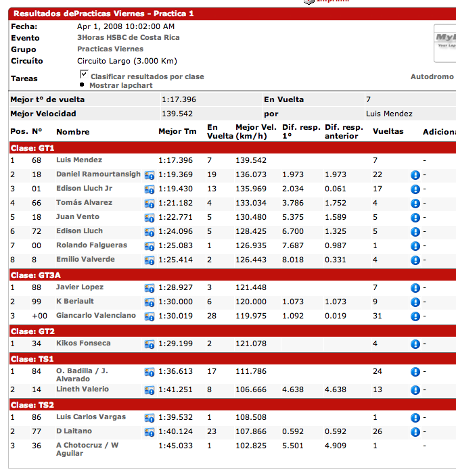Image resolution: width=456 pixels, height=476 pixels.
Task: Click blue info icon in K Beriault row
Action: pyautogui.click(x=415, y=302)
